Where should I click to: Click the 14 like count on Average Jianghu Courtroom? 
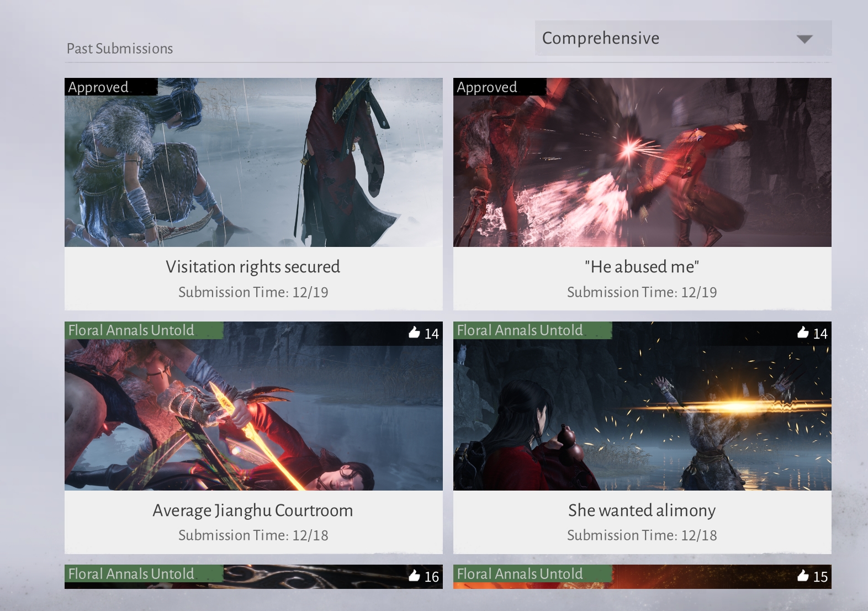point(432,334)
